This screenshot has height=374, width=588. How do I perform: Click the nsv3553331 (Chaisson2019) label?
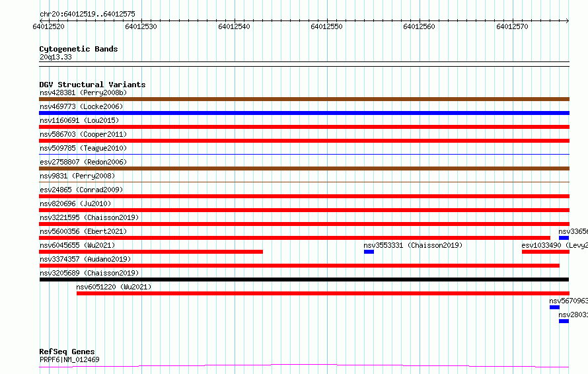tap(413, 245)
